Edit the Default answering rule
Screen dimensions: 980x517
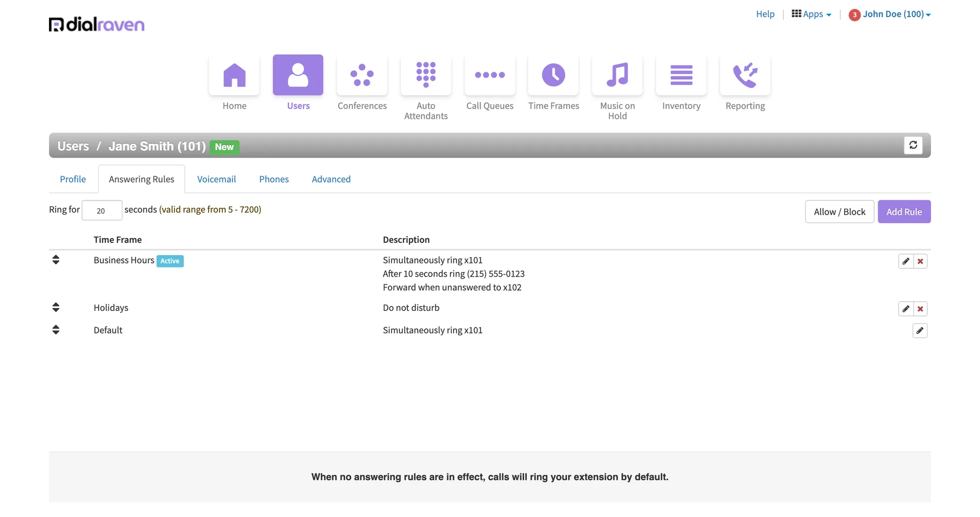click(x=920, y=331)
